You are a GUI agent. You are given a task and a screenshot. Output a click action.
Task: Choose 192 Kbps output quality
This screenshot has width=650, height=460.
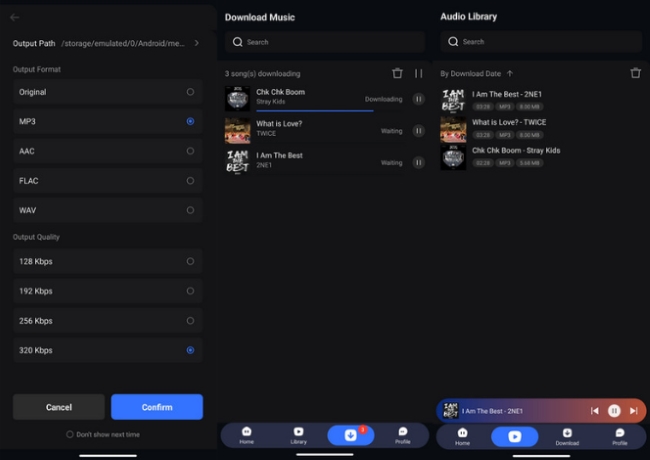point(108,291)
